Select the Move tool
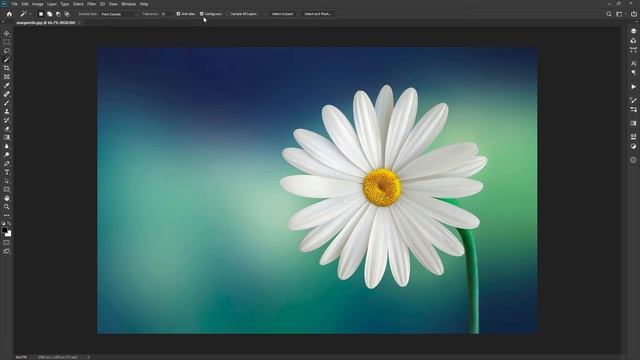 (x=7, y=33)
